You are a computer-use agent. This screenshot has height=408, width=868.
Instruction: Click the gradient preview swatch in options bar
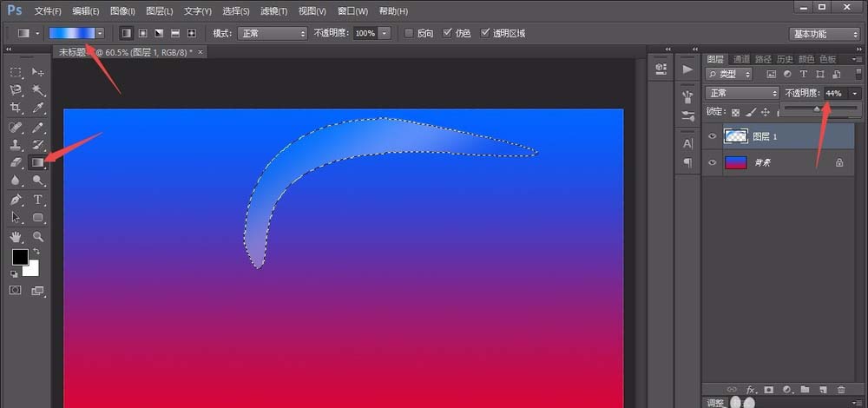click(x=71, y=33)
